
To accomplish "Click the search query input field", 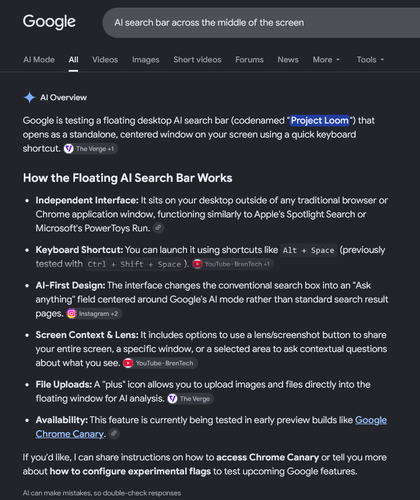I will 261,23.
